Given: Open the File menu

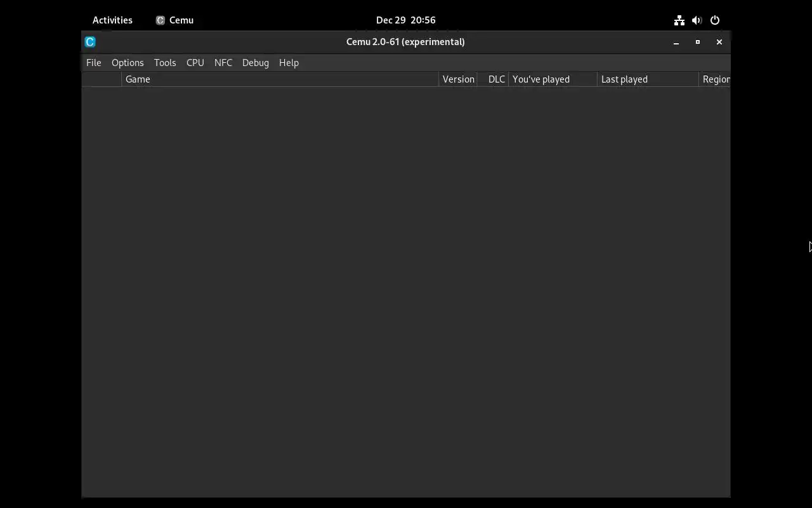Looking at the screenshot, I should click(93, 63).
